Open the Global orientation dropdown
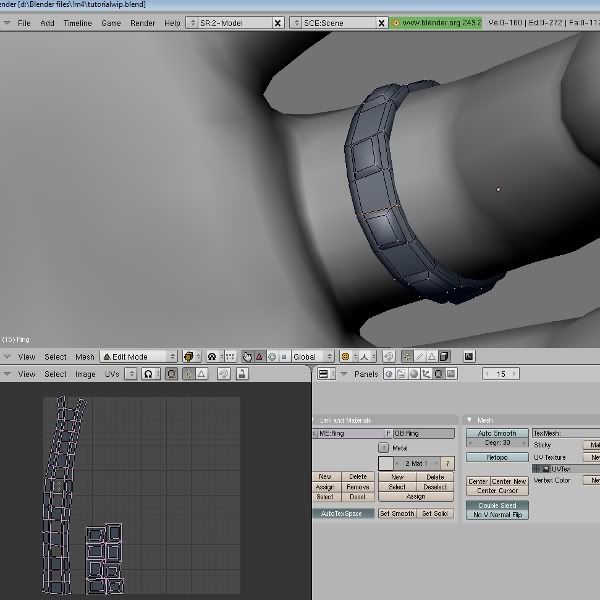Image resolution: width=600 pixels, height=600 pixels. [x=312, y=357]
